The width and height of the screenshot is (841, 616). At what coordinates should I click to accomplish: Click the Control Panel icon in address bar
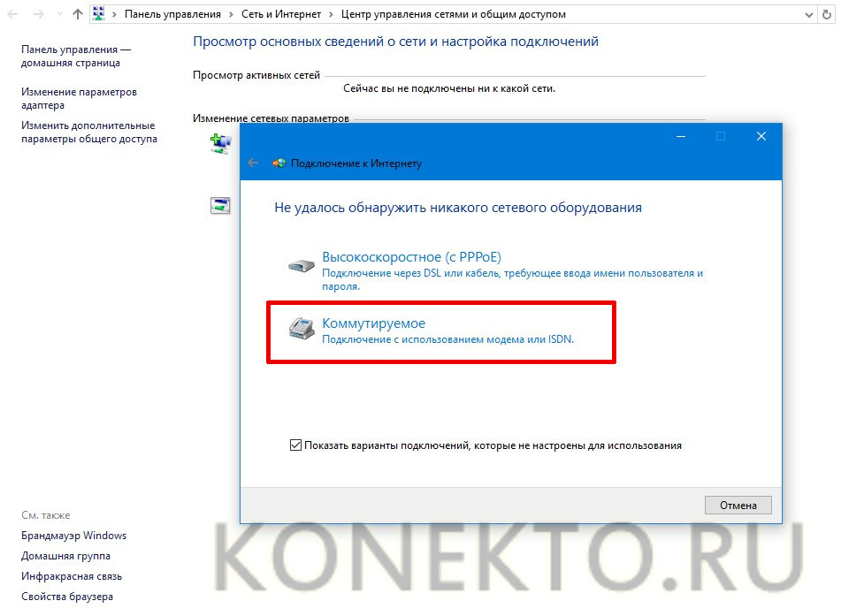(x=99, y=14)
